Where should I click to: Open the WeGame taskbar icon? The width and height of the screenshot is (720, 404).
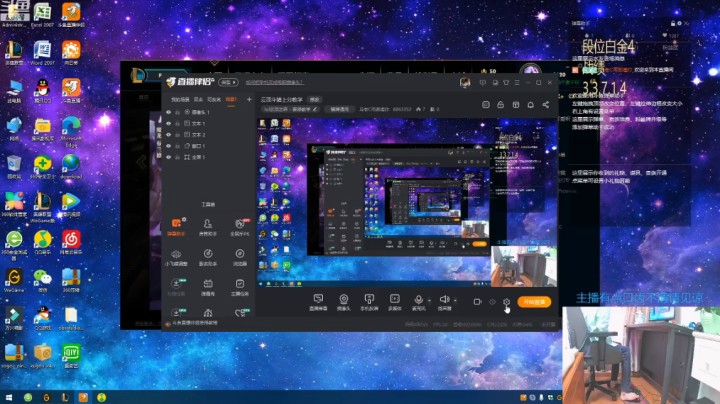click(x=46, y=398)
